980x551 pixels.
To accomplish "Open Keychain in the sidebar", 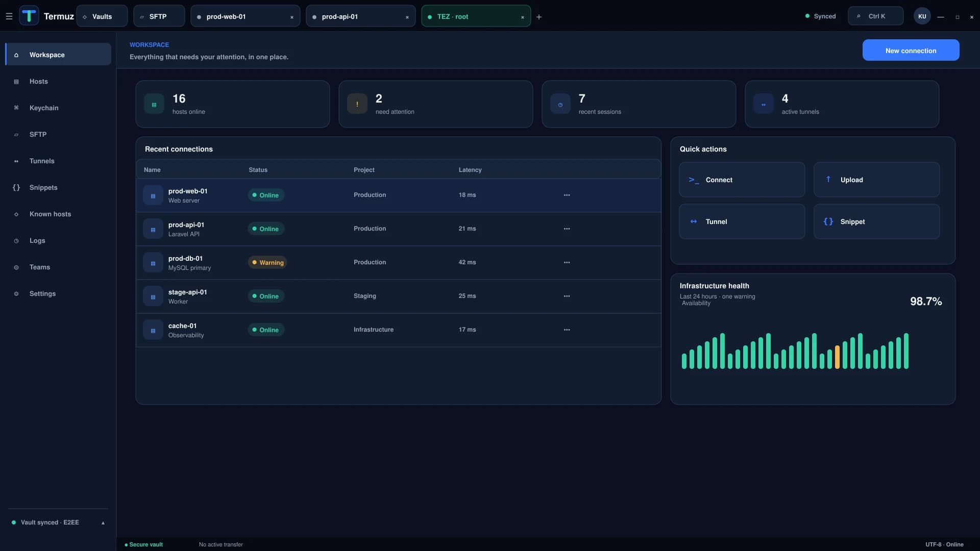I will pos(58,108).
